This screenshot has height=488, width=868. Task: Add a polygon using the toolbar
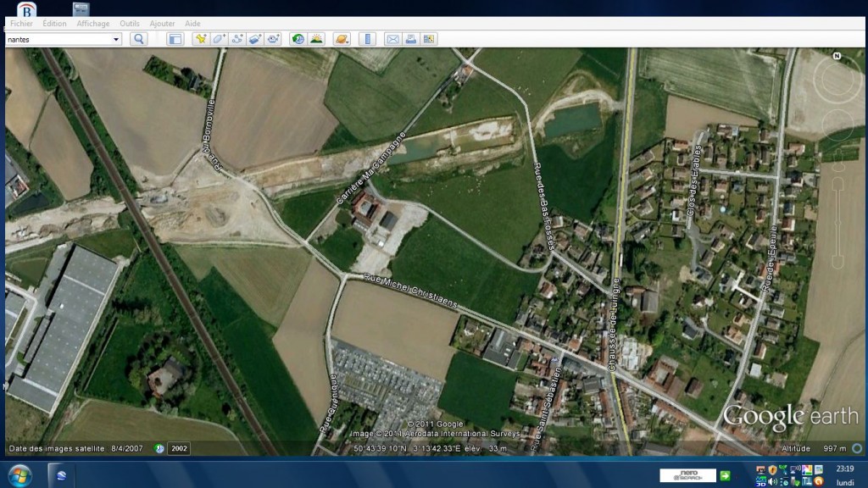219,39
